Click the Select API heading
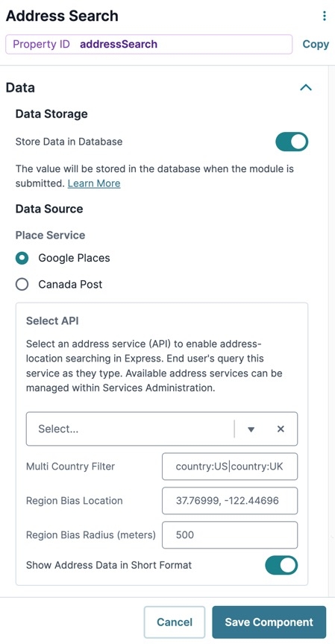The width and height of the screenshot is (335, 644). (52, 321)
